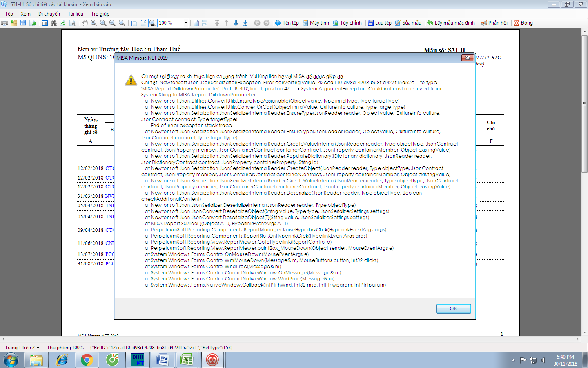The width and height of the screenshot is (588, 368).
Task: Open Windows Explorer from the taskbar
Action: pos(36,360)
